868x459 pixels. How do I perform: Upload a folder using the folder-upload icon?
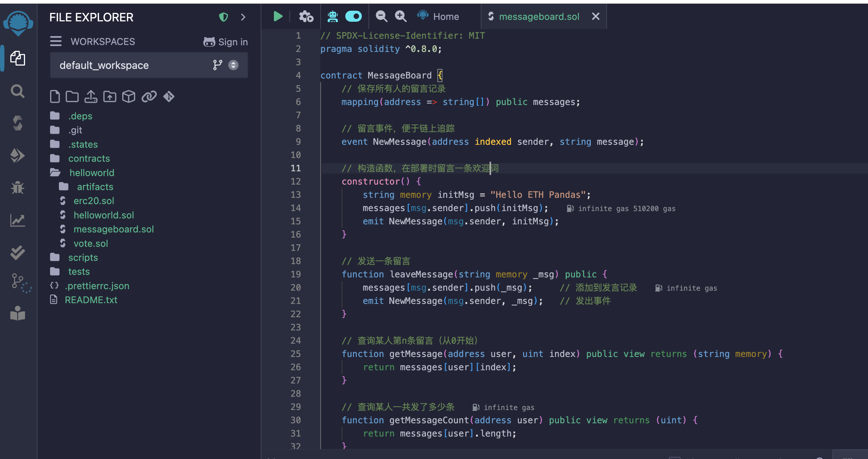tap(110, 97)
